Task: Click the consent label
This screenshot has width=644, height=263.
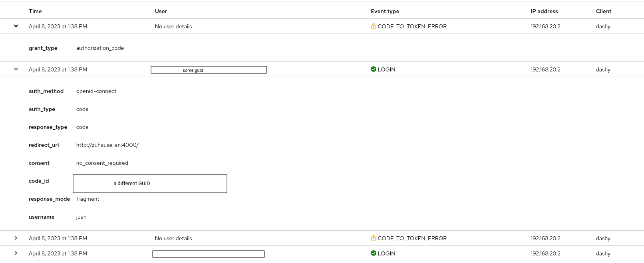Action: [39, 163]
